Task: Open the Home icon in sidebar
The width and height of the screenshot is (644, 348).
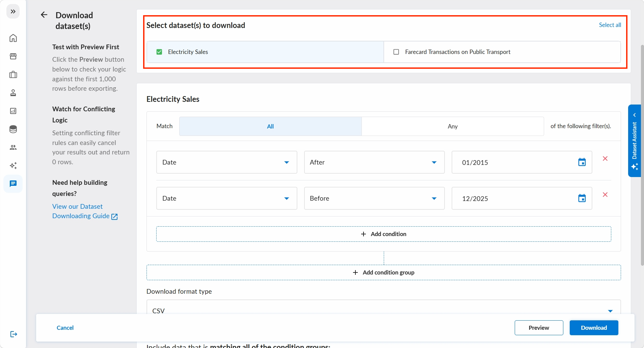Action: [x=13, y=38]
